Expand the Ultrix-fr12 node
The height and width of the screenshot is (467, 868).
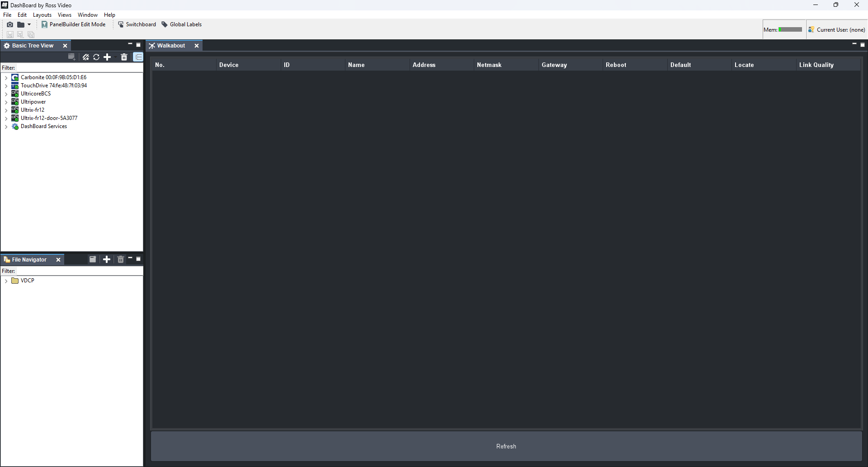click(x=6, y=110)
